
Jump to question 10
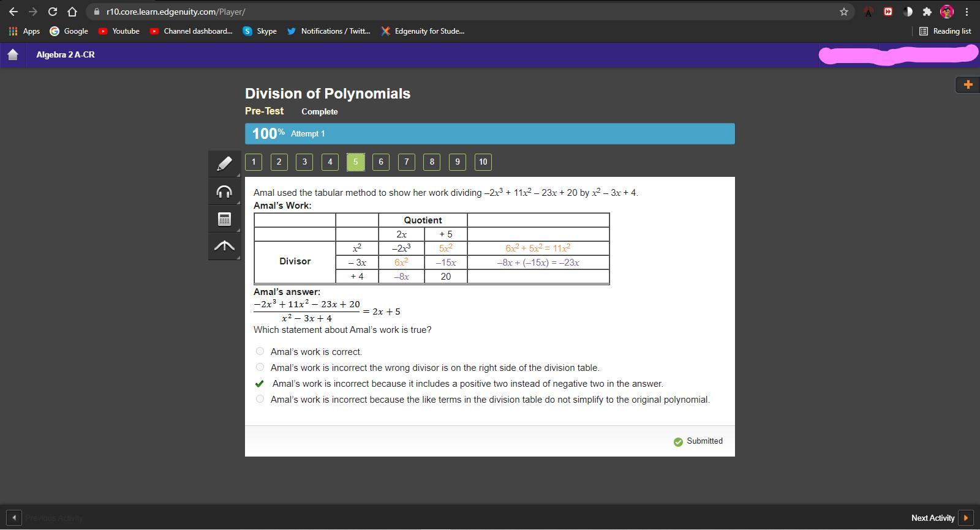click(483, 162)
